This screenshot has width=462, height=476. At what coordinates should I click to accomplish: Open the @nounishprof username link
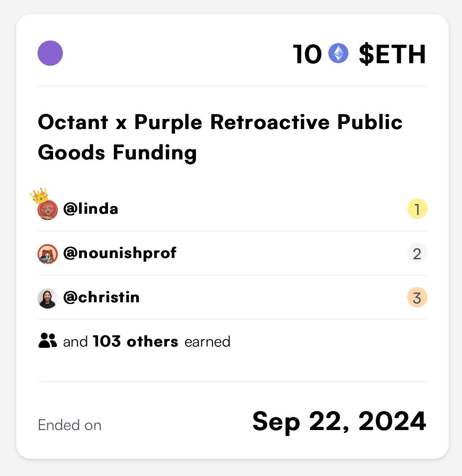click(120, 253)
